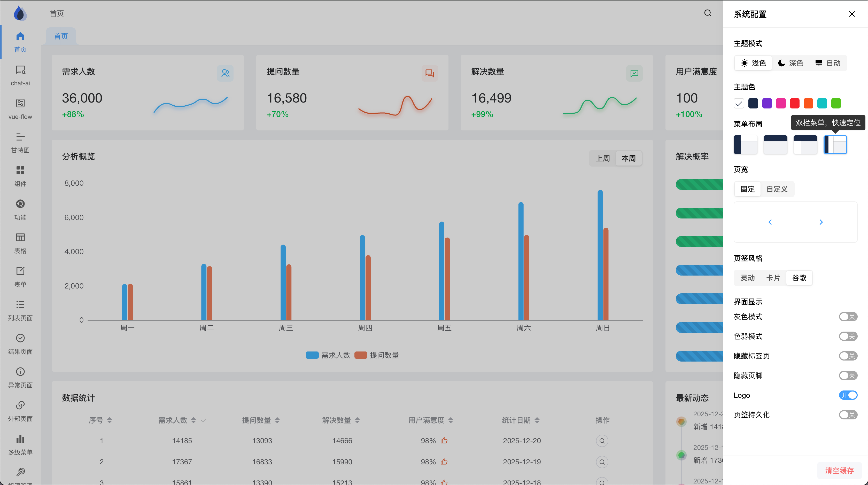Viewport: 868px width, 485px height.
Task: Sort by 统计日期 column arrows
Action: click(537, 420)
